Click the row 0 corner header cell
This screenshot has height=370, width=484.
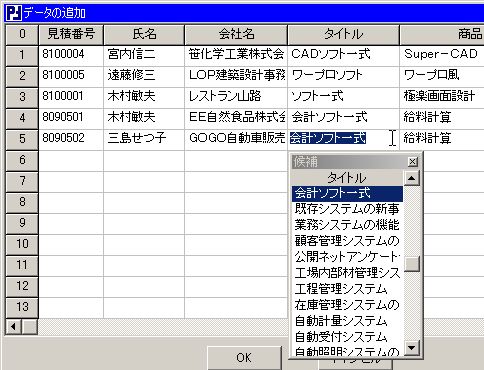pyautogui.click(x=22, y=34)
